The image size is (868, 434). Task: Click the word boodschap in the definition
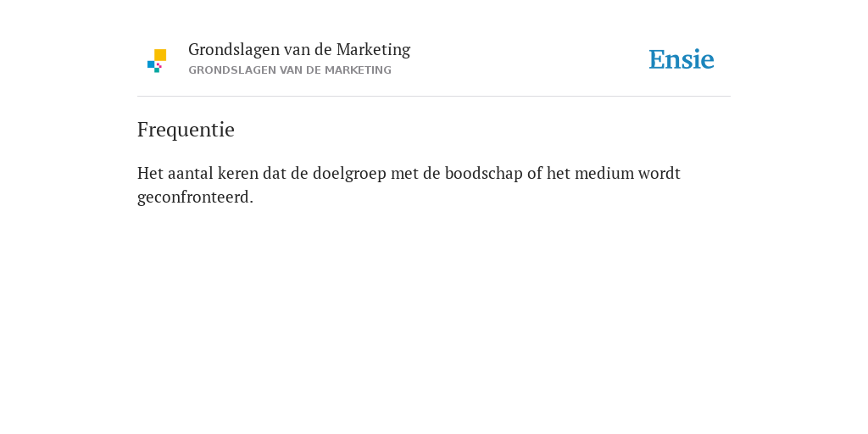(x=484, y=173)
